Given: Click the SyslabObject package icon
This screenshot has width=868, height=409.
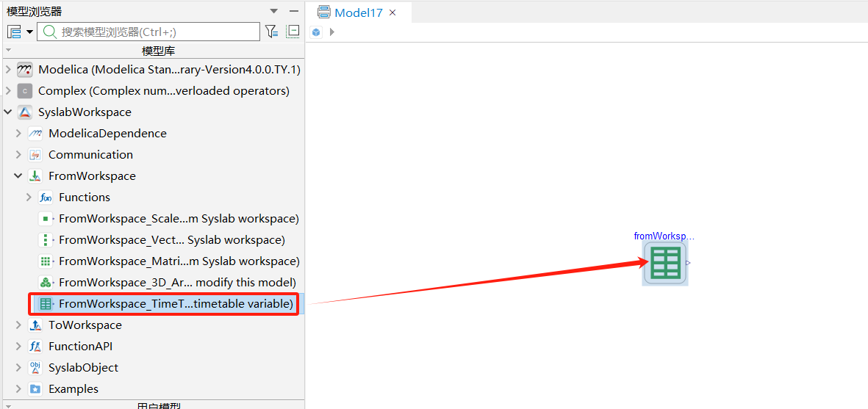Looking at the screenshot, I should pyautogui.click(x=35, y=368).
